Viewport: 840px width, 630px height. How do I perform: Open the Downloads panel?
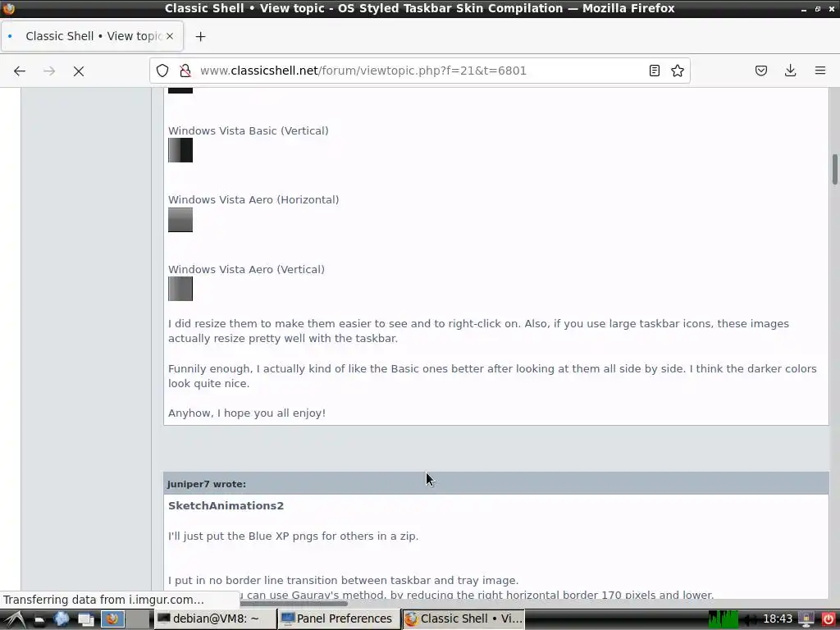[790, 71]
